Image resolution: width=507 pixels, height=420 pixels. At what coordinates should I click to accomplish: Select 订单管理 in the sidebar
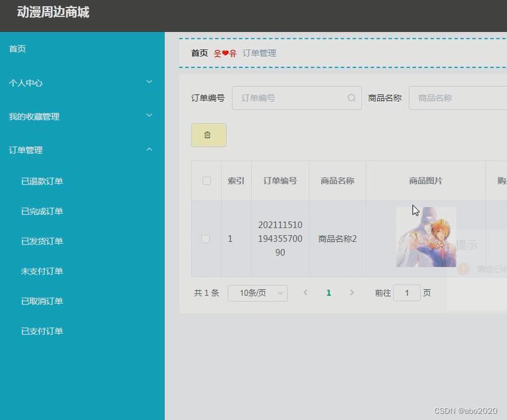pos(26,150)
